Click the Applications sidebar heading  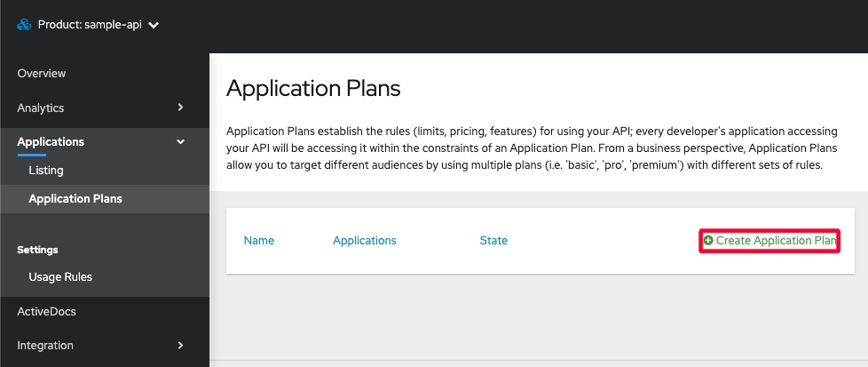click(51, 141)
